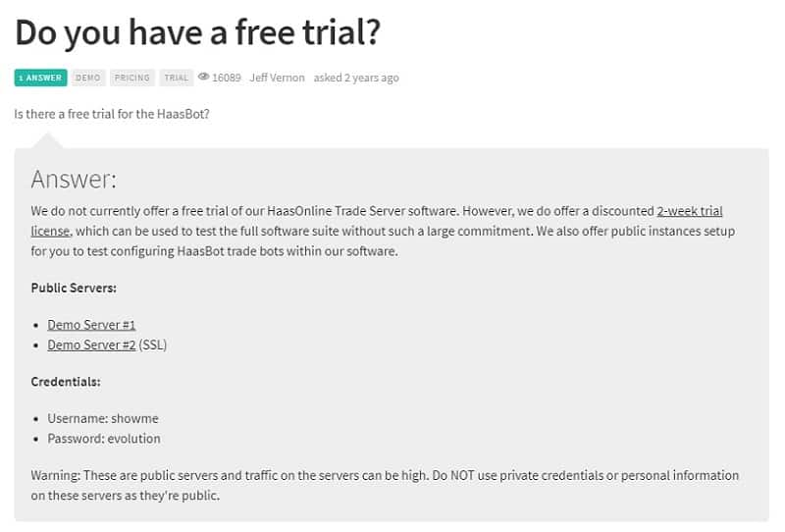The image size is (785, 532).
Task: Click the views eye icon
Action: 203,77
